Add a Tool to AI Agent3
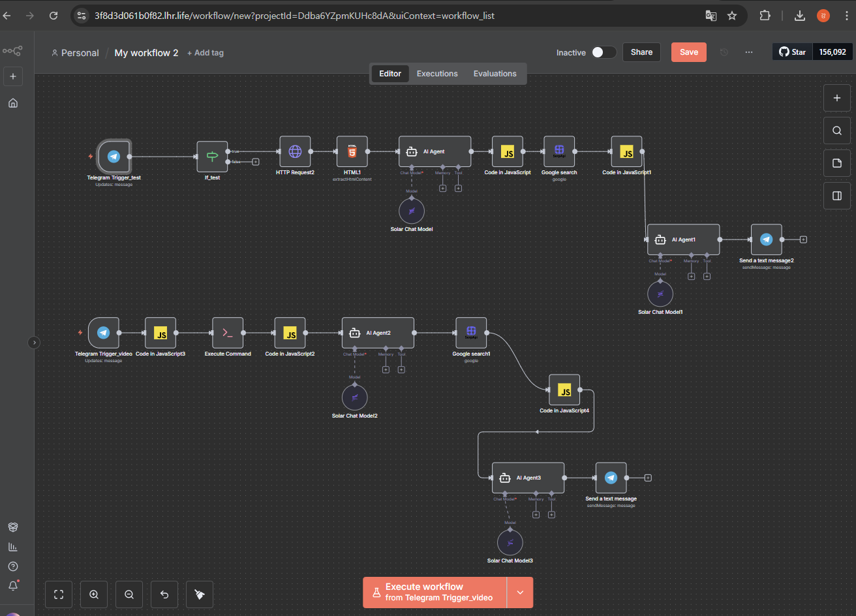This screenshot has width=856, height=616. click(x=551, y=514)
